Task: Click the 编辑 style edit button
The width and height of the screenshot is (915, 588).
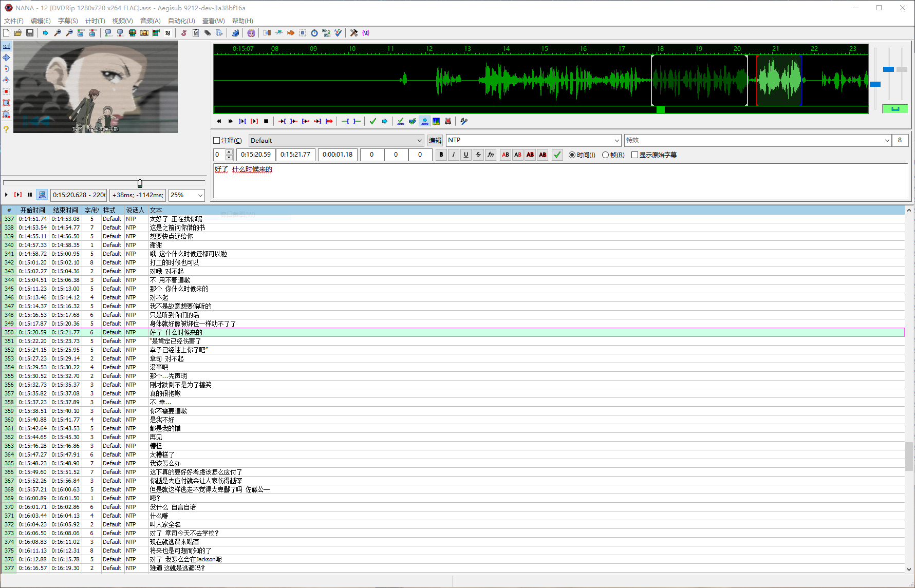Action: click(x=435, y=141)
